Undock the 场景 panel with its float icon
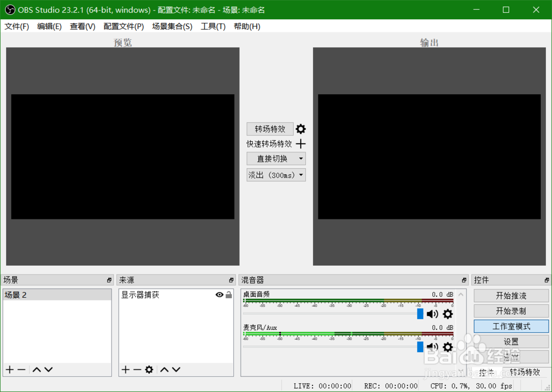This screenshot has height=392, width=552. (109, 280)
